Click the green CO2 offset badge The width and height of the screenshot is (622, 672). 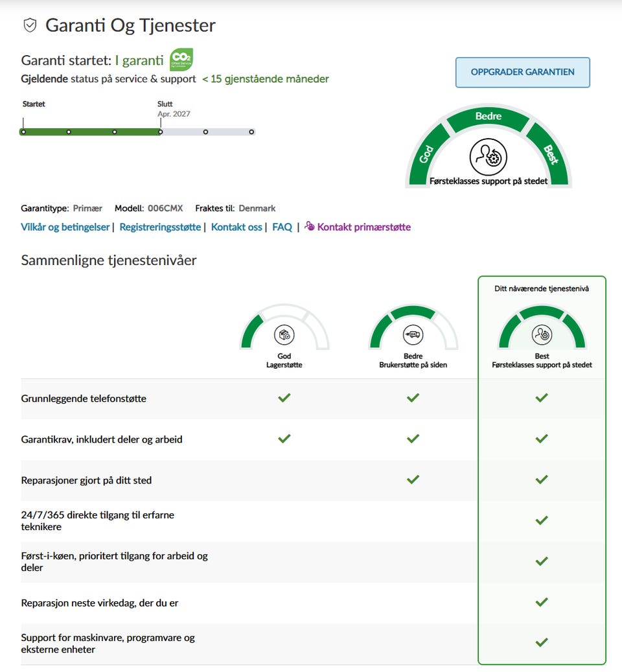point(181,60)
